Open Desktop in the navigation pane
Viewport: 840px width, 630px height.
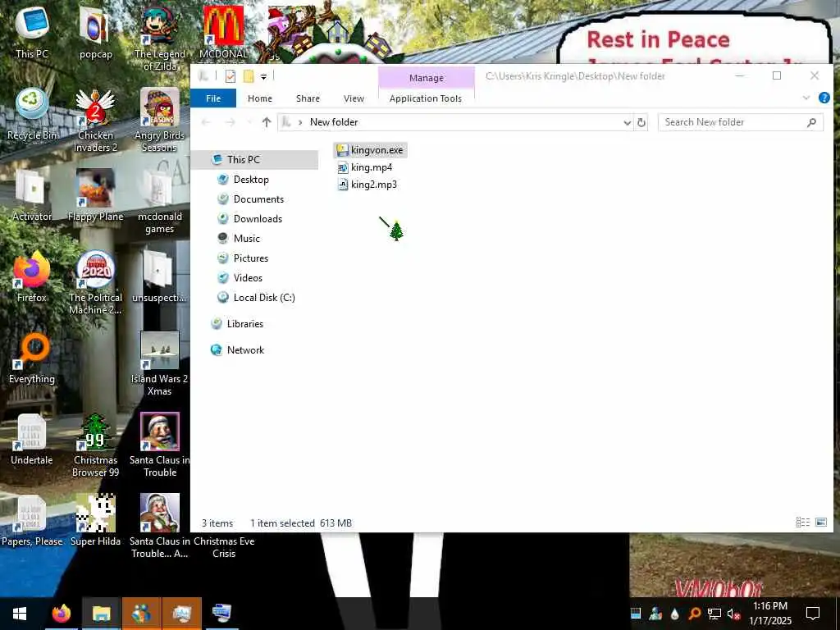251,180
